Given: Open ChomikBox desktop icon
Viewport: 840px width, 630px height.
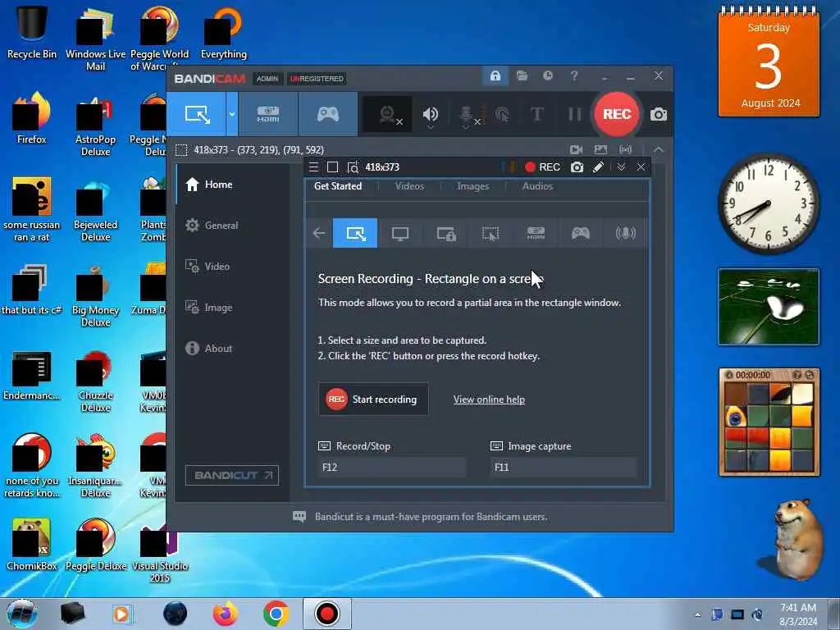Looking at the screenshot, I should 32,544.
